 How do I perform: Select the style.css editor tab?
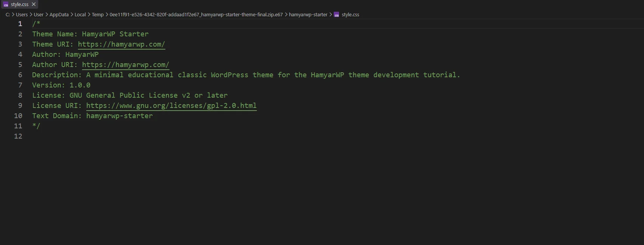point(19,4)
